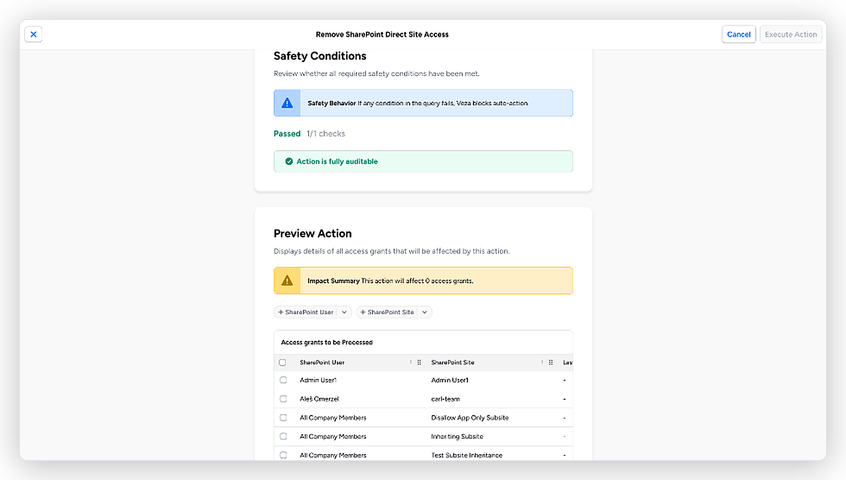Click the SharePoint Site column sort arrow
Viewport: 846px width, 480px height.
542,362
